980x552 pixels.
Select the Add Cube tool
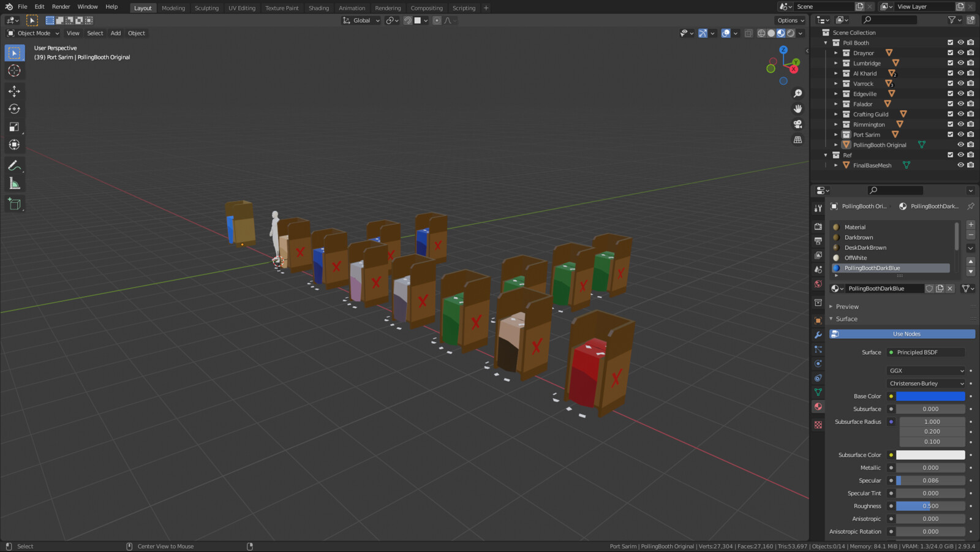click(x=15, y=205)
